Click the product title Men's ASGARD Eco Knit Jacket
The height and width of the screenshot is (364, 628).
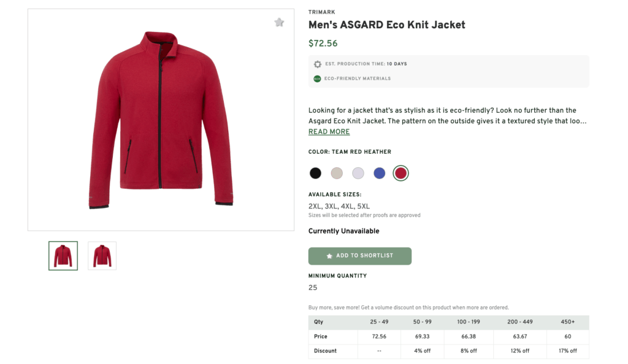(386, 25)
